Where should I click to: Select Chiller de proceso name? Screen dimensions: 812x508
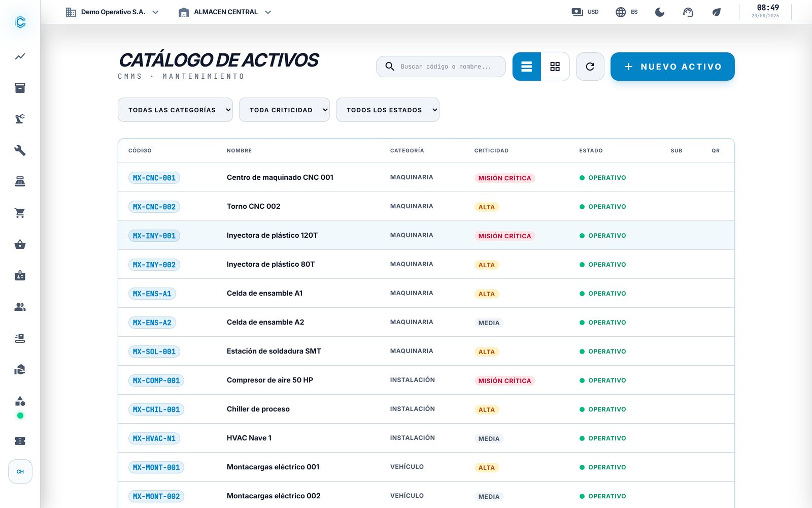pos(258,409)
